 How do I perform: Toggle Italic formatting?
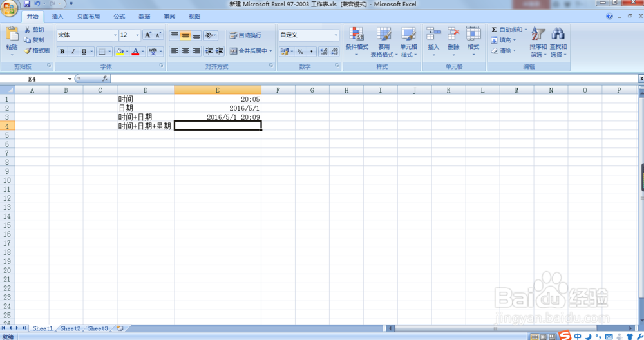pos(73,52)
